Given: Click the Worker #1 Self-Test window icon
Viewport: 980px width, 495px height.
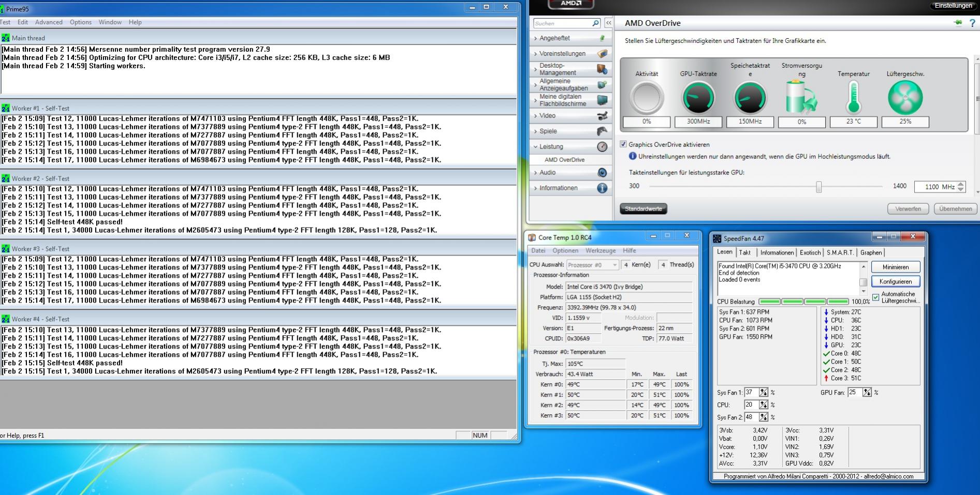Looking at the screenshot, I should coord(6,108).
